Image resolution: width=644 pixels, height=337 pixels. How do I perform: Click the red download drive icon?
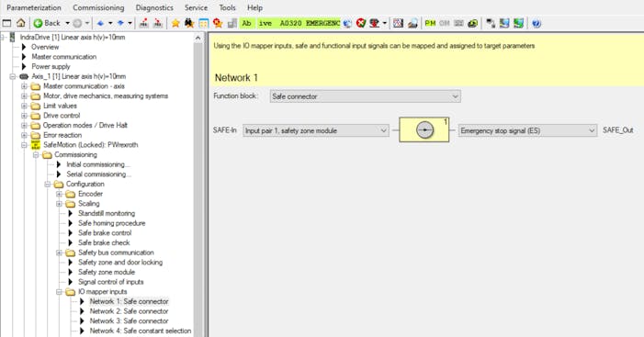[375, 23]
